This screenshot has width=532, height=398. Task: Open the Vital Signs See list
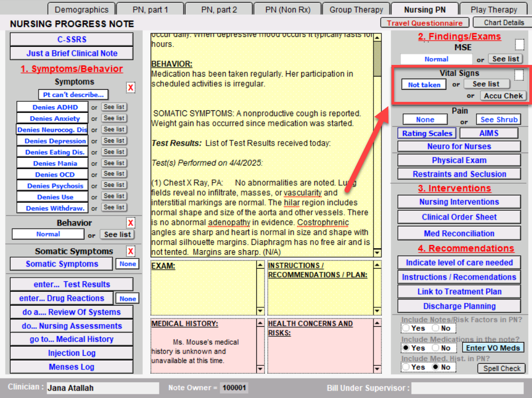pyautogui.click(x=486, y=84)
